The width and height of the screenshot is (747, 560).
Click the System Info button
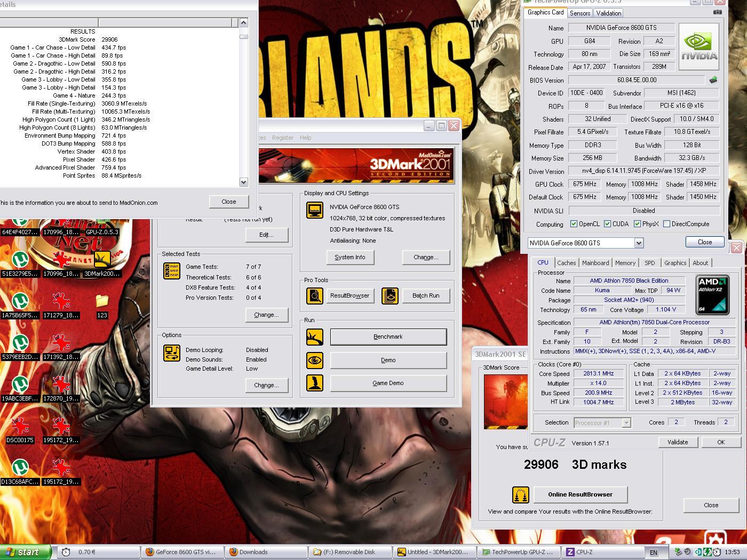click(350, 257)
